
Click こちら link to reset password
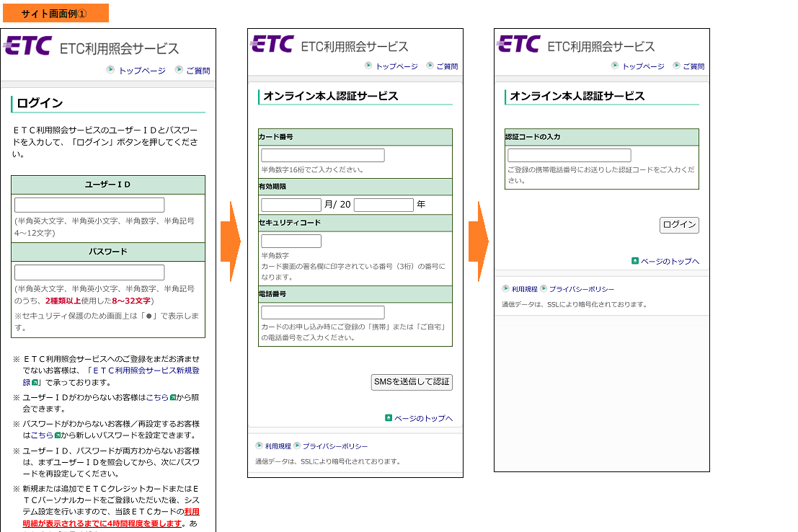click(42, 435)
